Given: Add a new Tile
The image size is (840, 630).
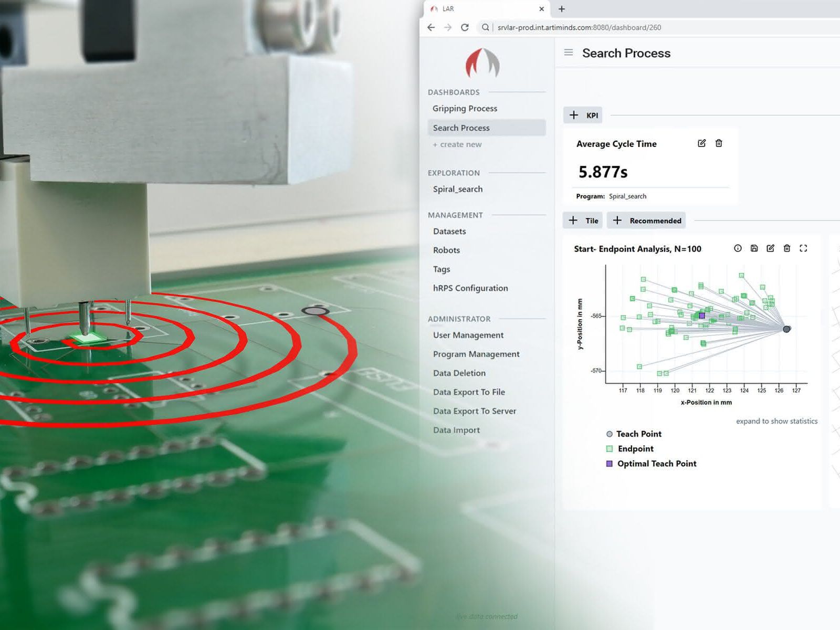Looking at the screenshot, I should [583, 220].
